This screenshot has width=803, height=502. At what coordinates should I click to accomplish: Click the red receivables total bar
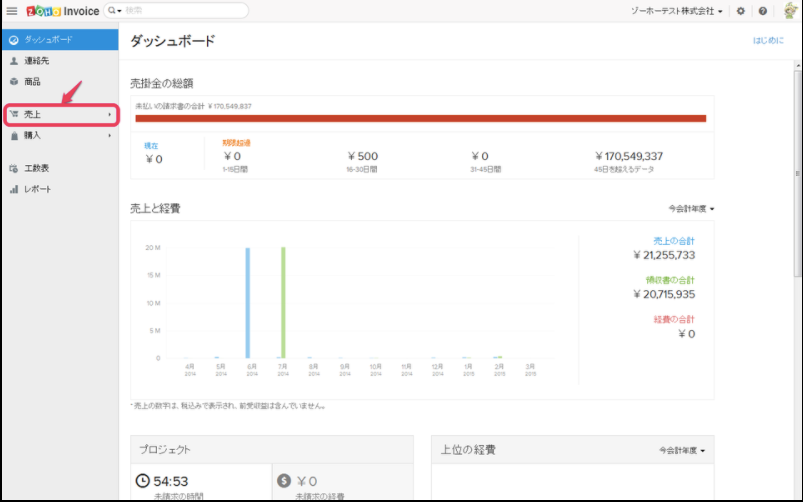click(x=421, y=118)
